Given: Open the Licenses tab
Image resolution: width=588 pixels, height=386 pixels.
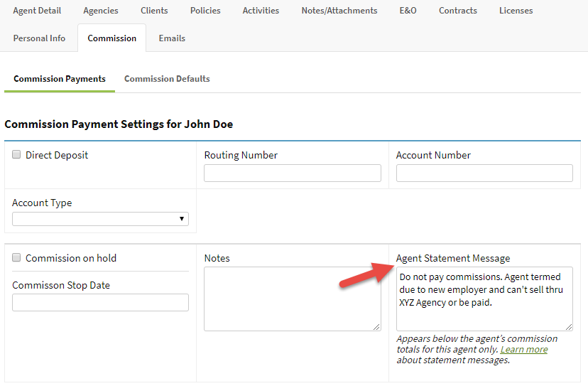Looking at the screenshot, I should point(516,11).
